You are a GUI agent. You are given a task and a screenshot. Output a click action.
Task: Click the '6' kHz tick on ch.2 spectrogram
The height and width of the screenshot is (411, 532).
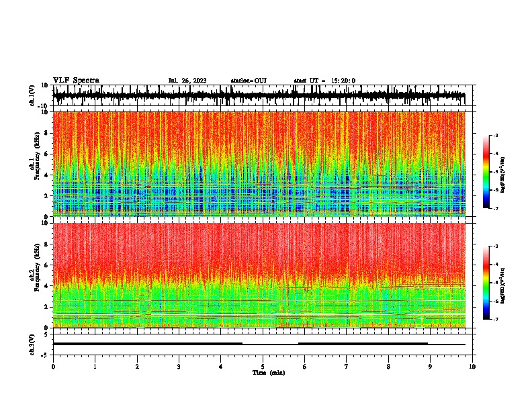(46, 265)
